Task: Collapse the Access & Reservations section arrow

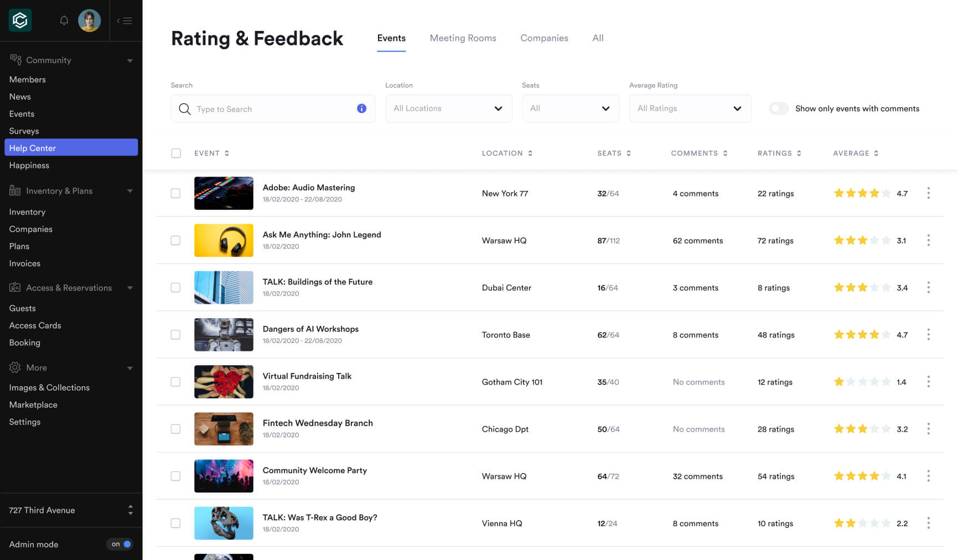Action: (x=130, y=288)
